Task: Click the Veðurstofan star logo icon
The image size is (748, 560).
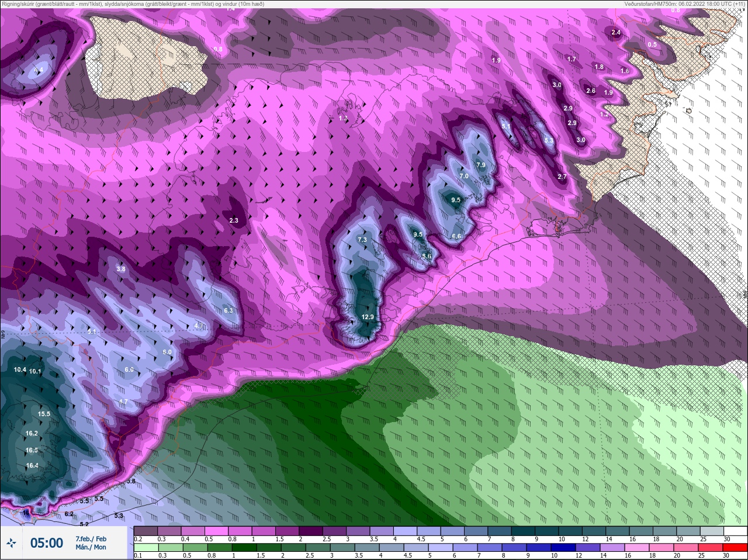Action: [12, 543]
